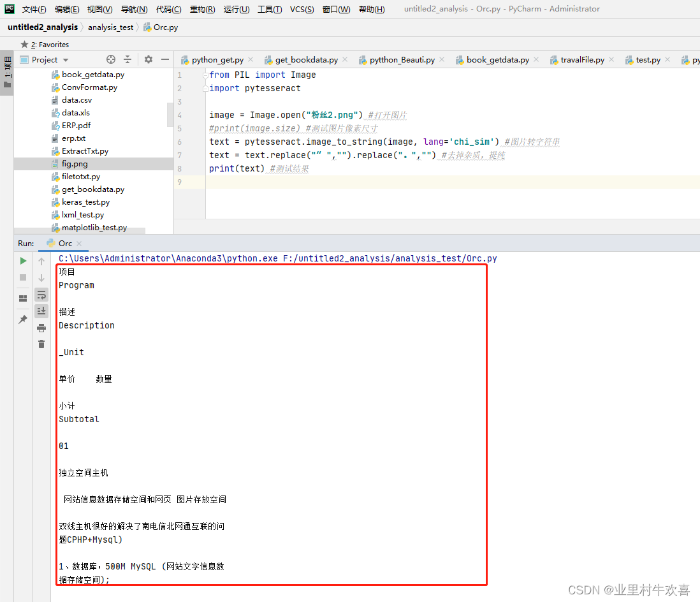Image resolution: width=700 pixels, height=602 pixels.
Task: Click the PyCharm logo icon
Action: (x=10, y=9)
